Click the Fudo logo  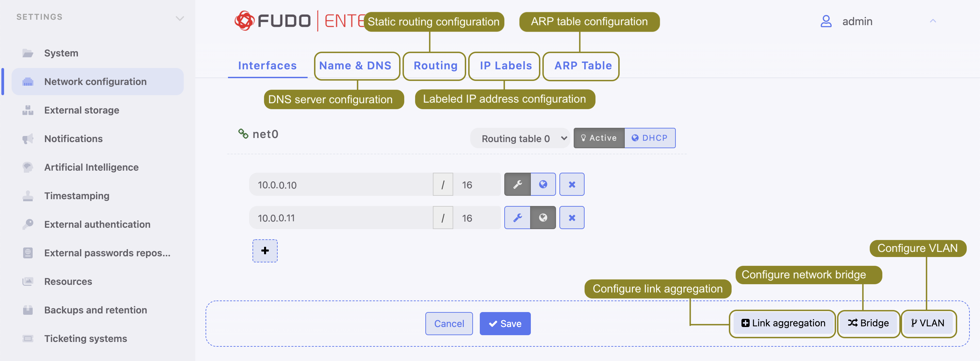click(272, 21)
